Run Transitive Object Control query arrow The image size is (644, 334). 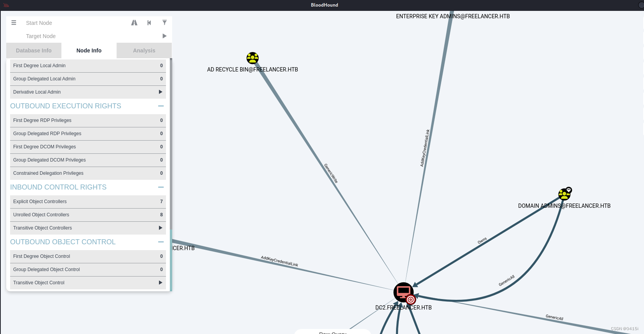pyautogui.click(x=161, y=283)
